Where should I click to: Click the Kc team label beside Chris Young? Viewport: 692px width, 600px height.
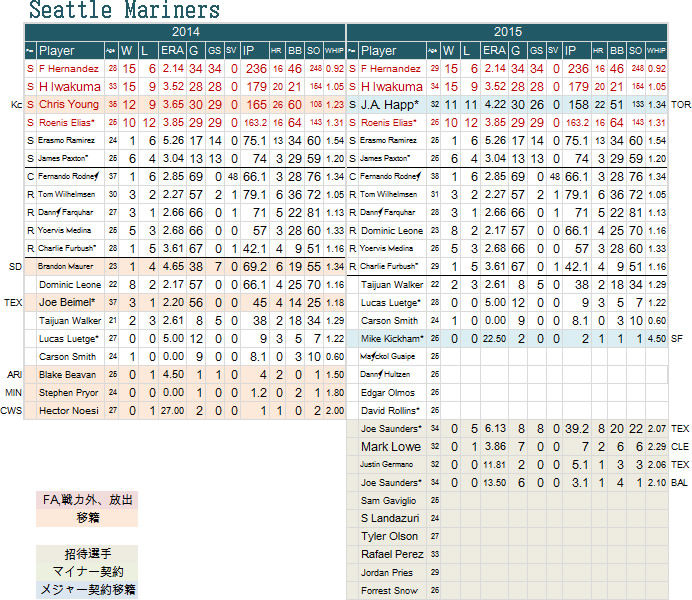click(x=16, y=105)
